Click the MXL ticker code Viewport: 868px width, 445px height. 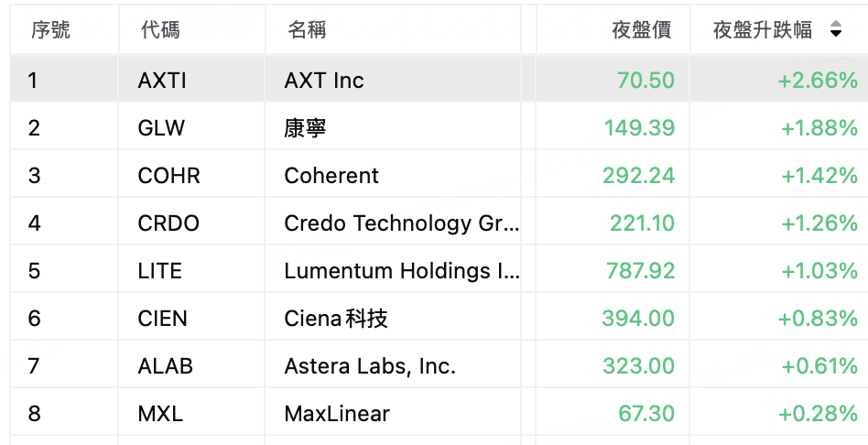click(160, 414)
